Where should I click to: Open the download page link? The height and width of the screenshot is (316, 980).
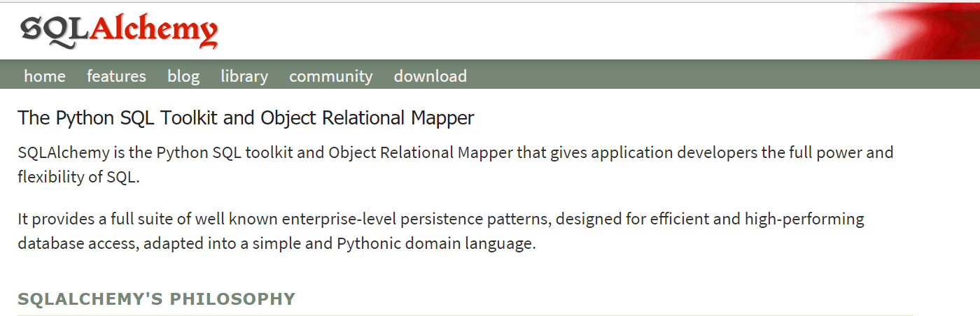[430, 76]
